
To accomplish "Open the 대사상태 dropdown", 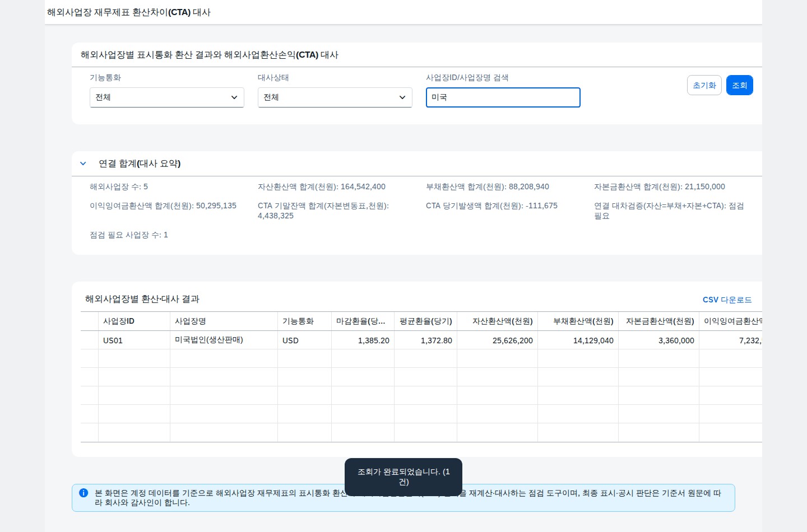I will [x=335, y=97].
